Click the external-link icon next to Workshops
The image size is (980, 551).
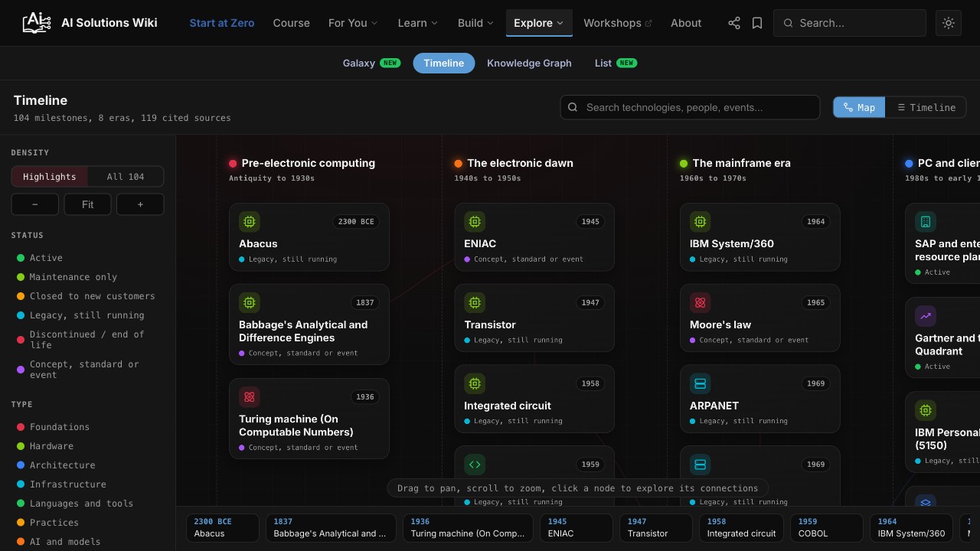coord(648,24)
